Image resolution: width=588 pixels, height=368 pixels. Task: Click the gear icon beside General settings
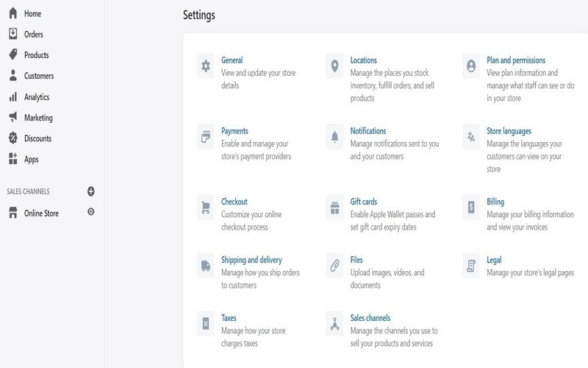tap(206, 66)
